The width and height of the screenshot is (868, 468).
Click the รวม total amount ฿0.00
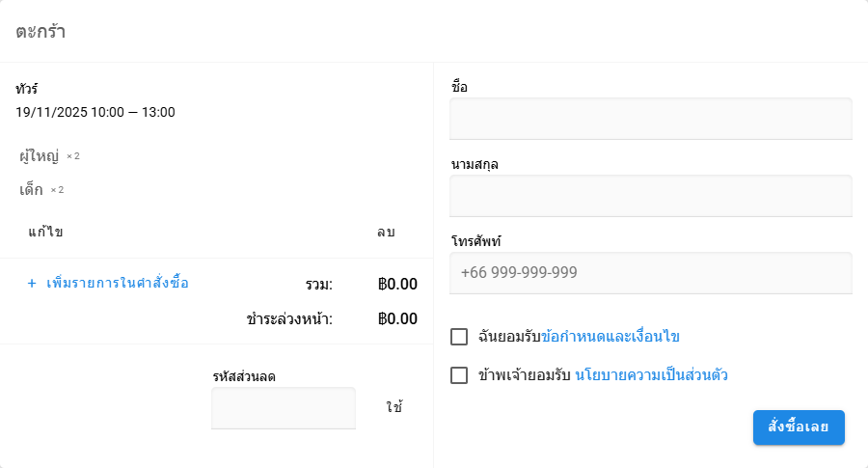click(397, 284)
